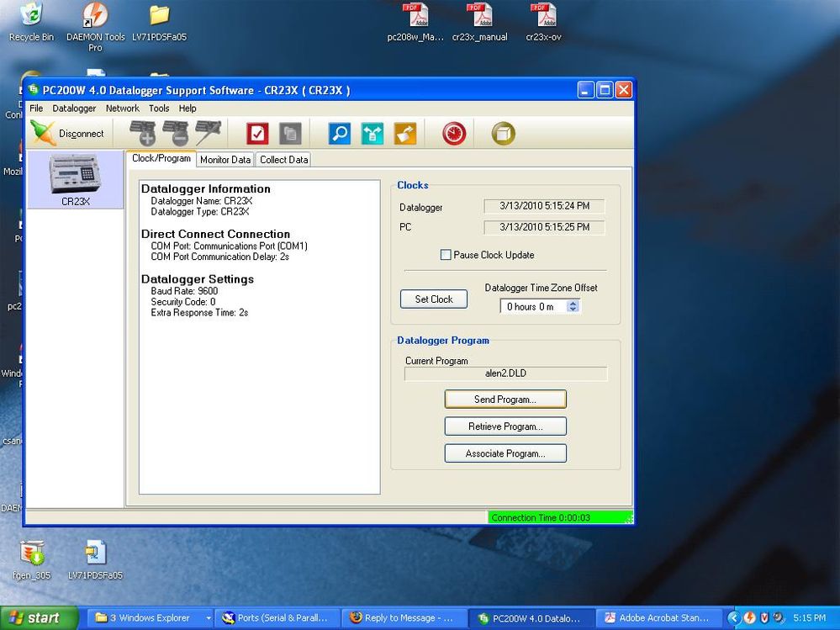
Task: Click the 'Baud Rate: 9600' text
Action: tap(184, 291)
